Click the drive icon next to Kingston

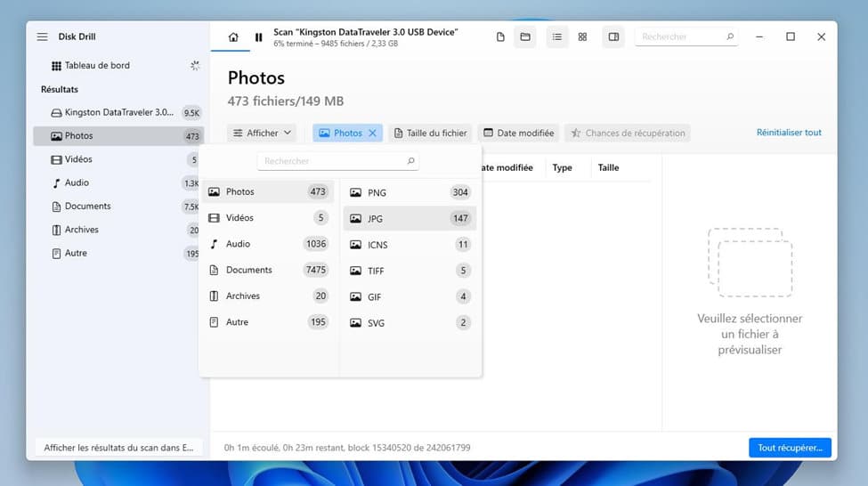click(56, 113)
